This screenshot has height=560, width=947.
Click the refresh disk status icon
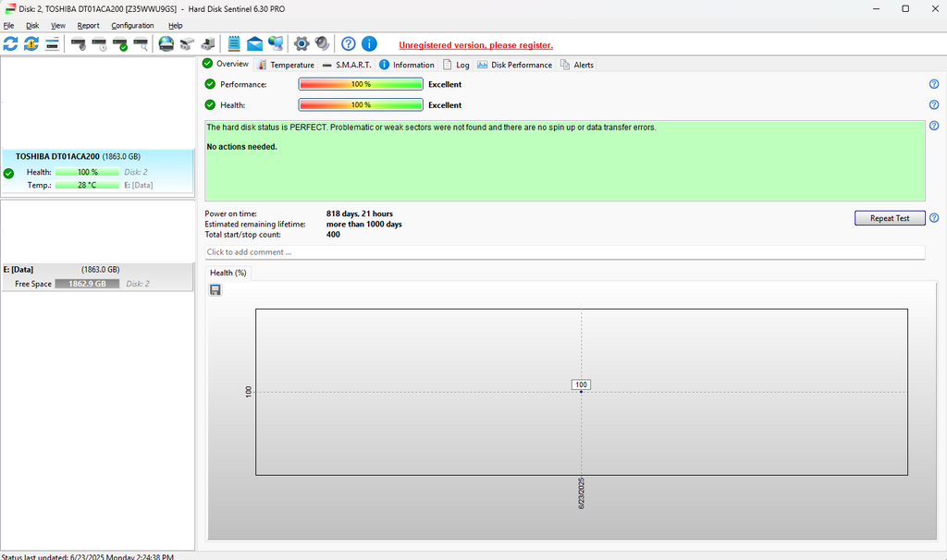click(10, 43)
